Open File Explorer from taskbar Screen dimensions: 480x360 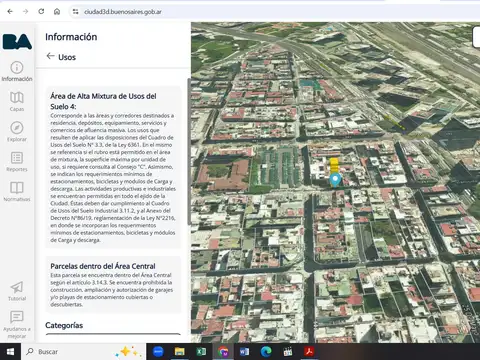pyautogui.click(x=180, y=352)
